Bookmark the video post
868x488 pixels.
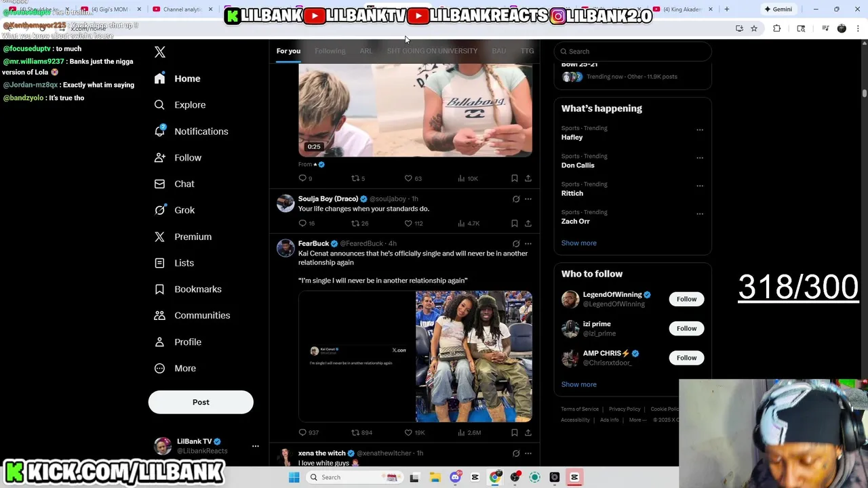(515, 178)
